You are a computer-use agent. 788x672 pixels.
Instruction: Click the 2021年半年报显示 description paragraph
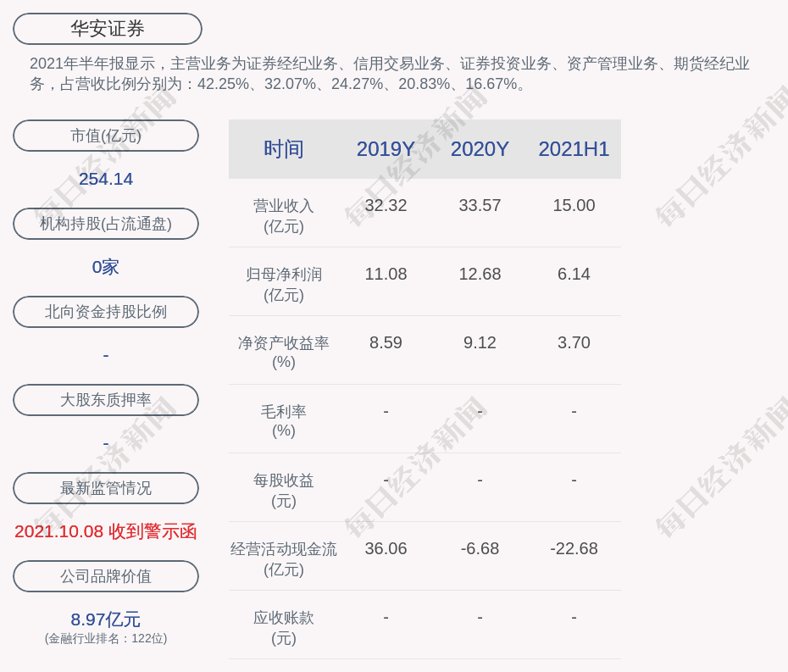[390, 74]
